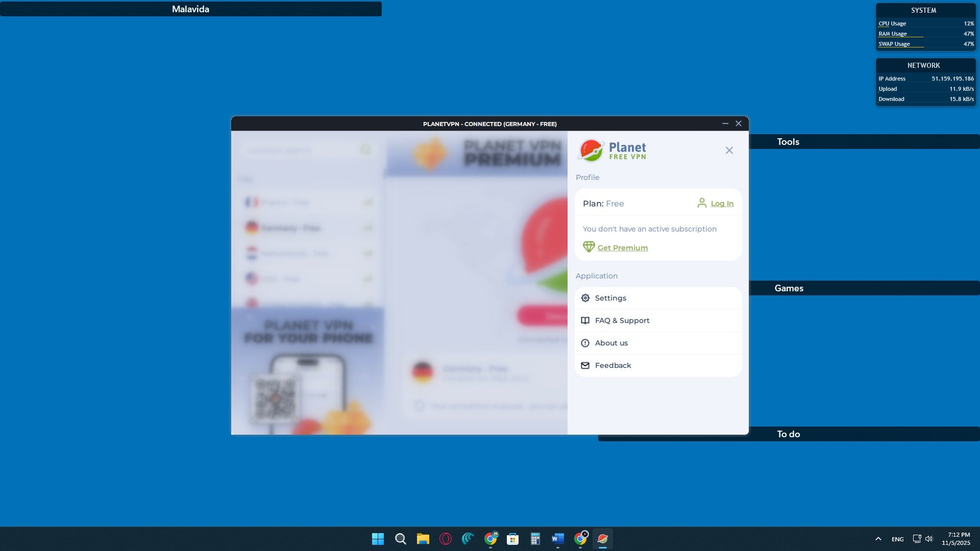Click the taskbar volume icon
Viewport: 980px width, 551px height.
(x=929, y=539)
